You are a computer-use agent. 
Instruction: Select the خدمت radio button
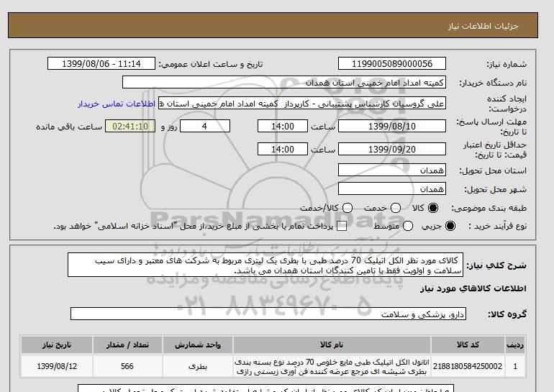click(x=396, y=208)
